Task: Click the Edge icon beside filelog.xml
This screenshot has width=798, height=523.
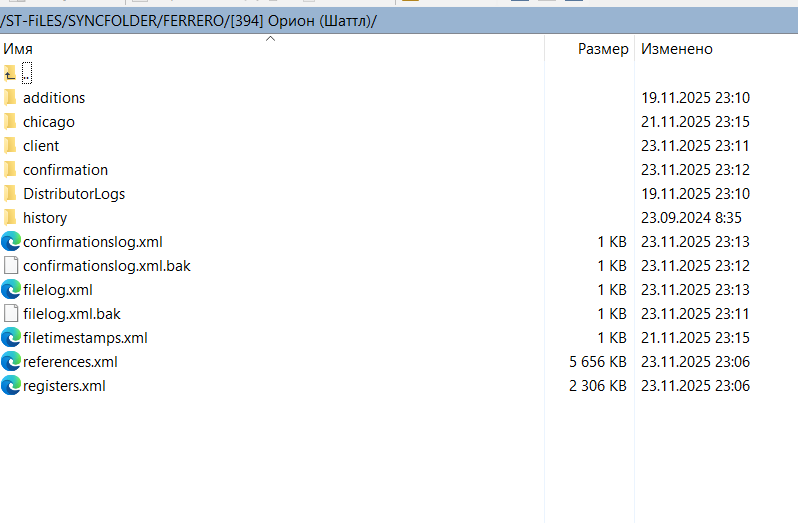Action: [x=11, y=289]
